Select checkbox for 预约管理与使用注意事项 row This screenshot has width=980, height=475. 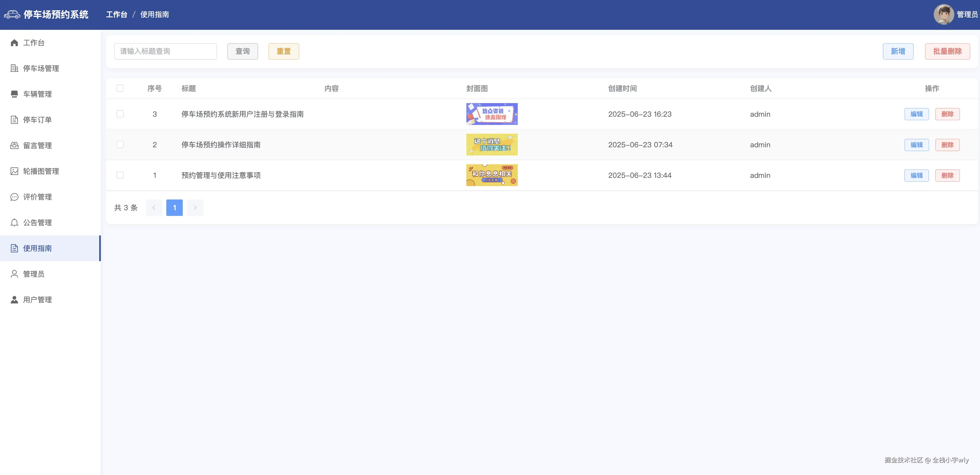pos(120,175)
